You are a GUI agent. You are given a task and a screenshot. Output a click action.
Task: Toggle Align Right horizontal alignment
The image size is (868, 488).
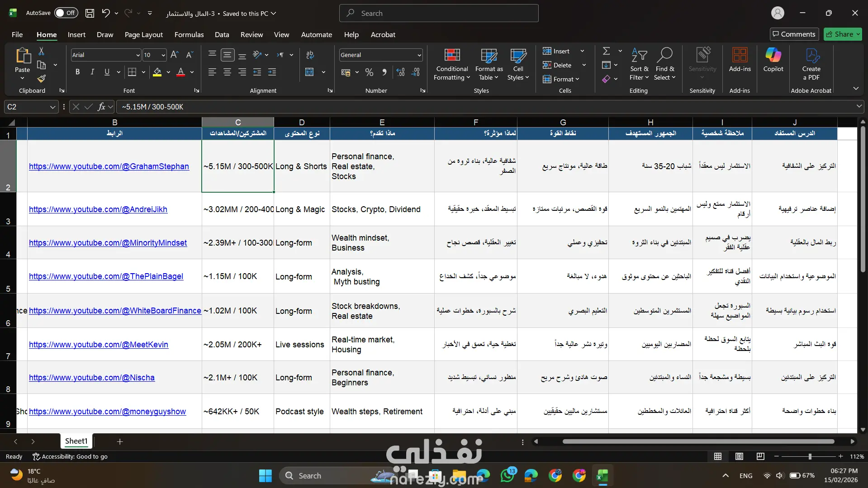242,72
